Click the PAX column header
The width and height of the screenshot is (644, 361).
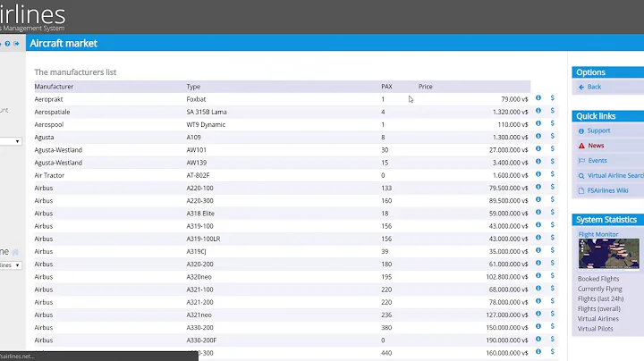pos(386,87)
